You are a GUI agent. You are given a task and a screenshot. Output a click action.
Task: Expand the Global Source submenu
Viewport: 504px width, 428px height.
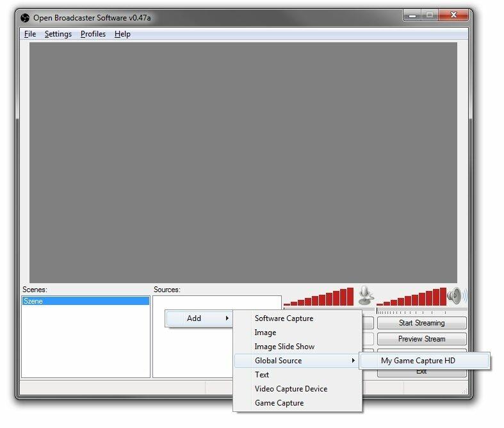297,361
